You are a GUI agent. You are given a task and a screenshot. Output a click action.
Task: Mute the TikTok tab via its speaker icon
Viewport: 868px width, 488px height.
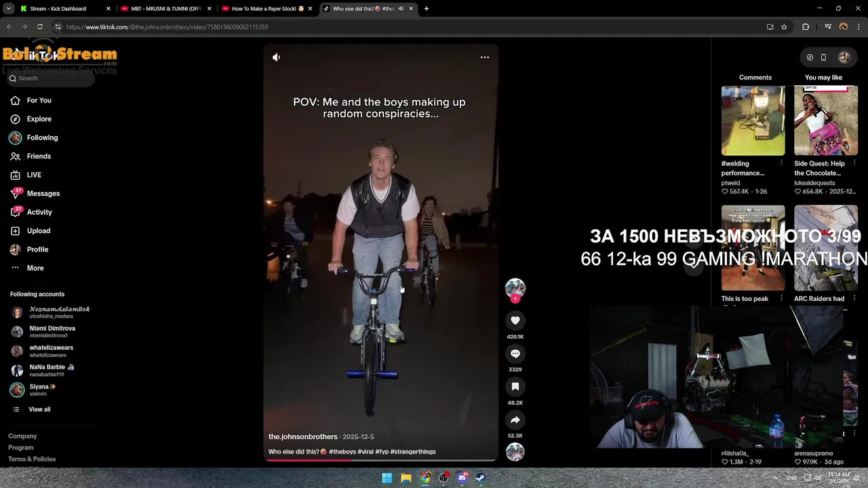pos(401,9)
